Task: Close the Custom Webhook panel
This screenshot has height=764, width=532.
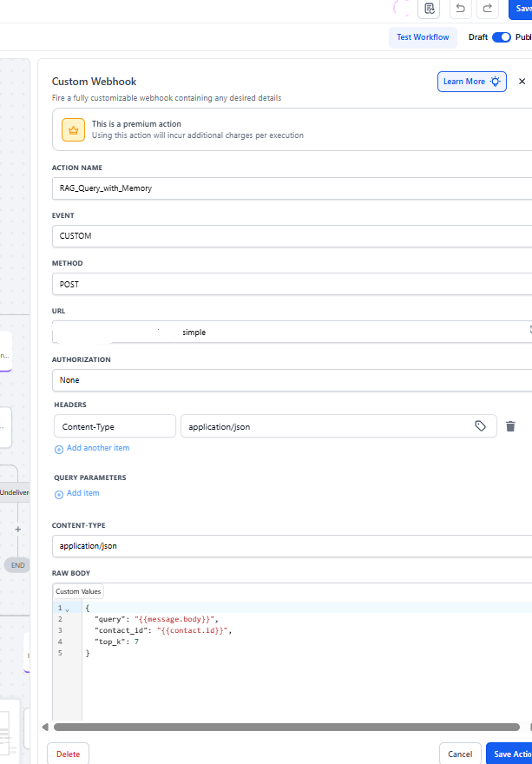Action: tap(522, 82)
